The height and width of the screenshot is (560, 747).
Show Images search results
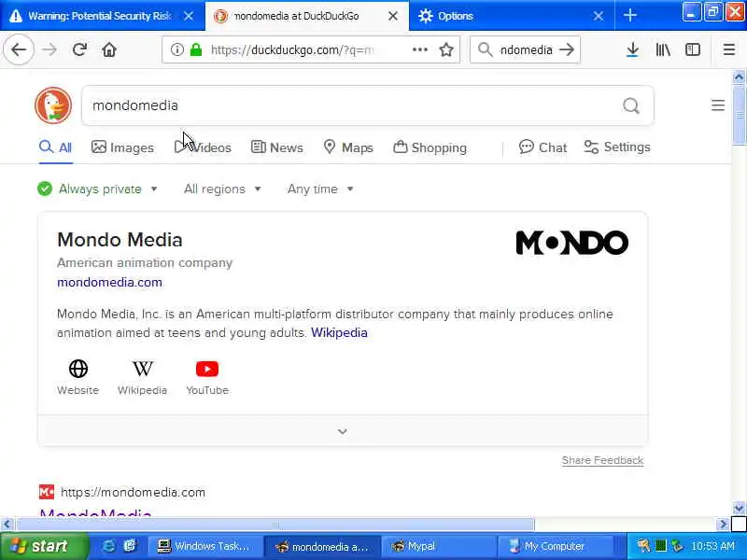122,147
